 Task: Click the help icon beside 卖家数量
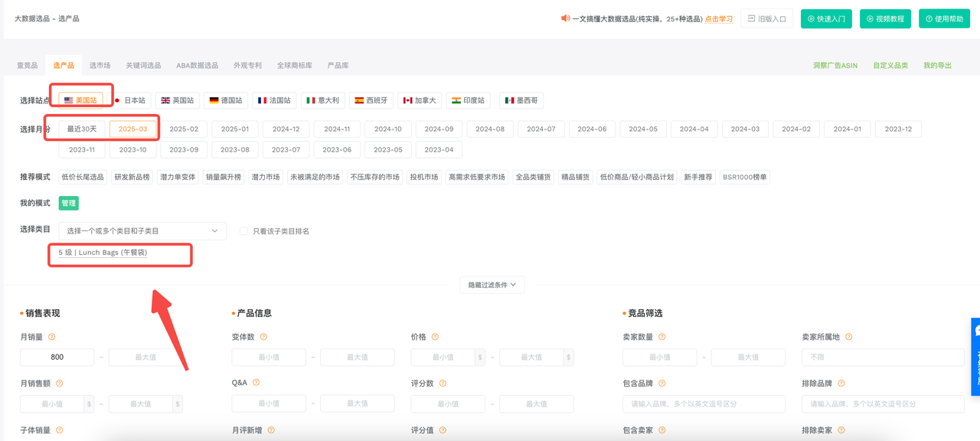tap(662, 337)
